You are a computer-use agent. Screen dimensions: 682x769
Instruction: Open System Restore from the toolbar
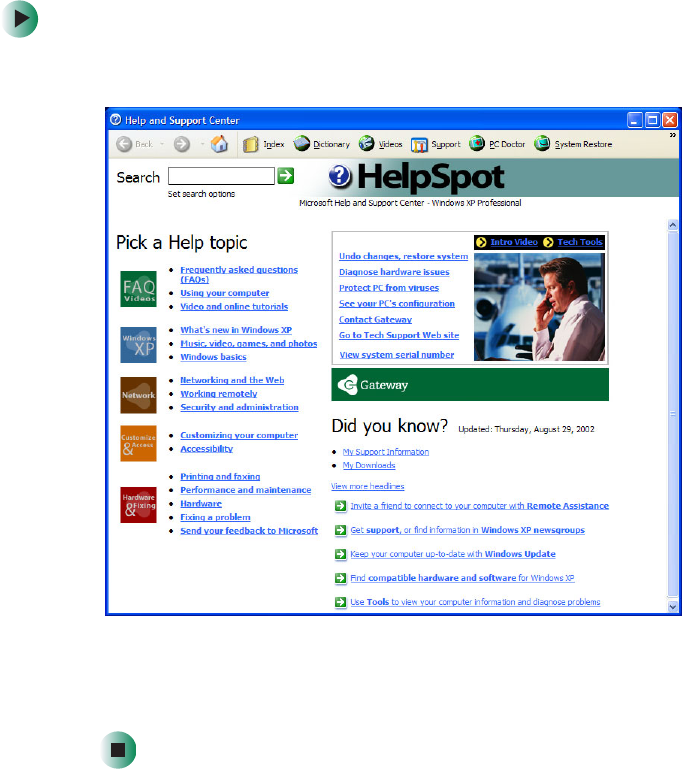pyautogui.click(x=573, y=144)
